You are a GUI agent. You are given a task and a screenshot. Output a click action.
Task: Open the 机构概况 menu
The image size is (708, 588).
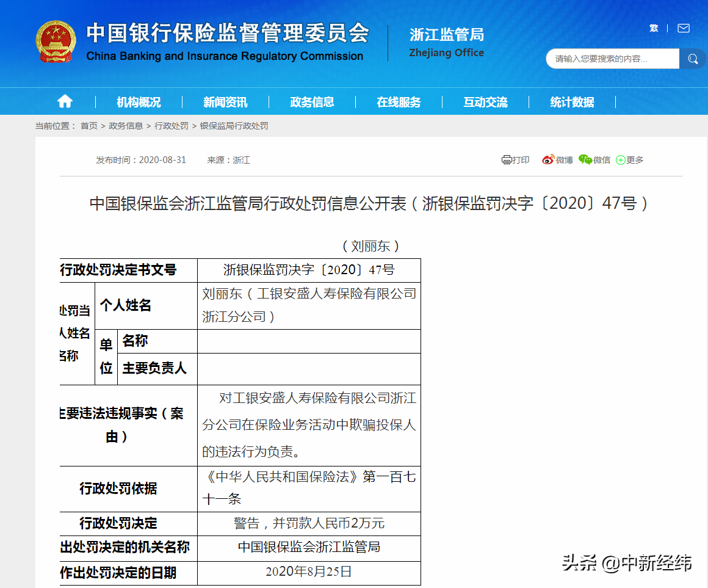(x=139, y=102)
